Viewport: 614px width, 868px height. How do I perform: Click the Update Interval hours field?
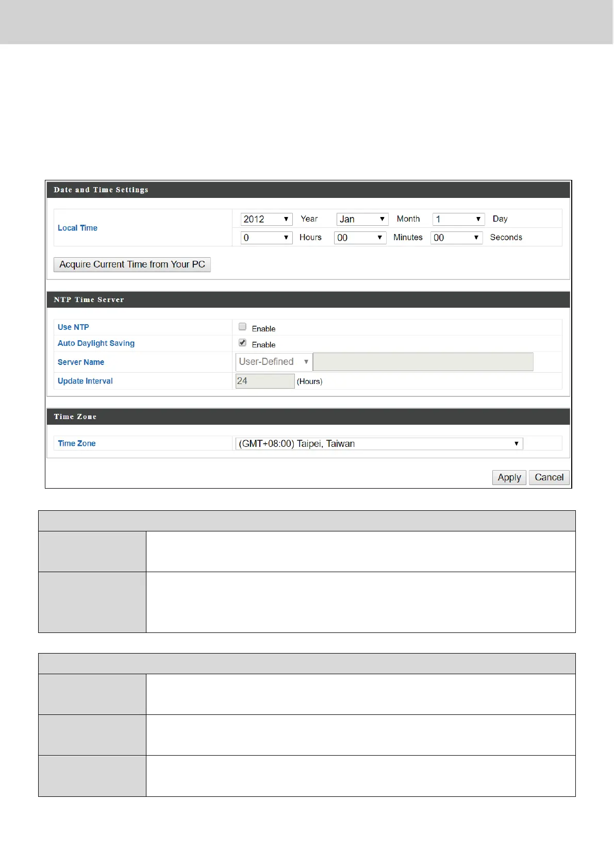coord(265,381)
